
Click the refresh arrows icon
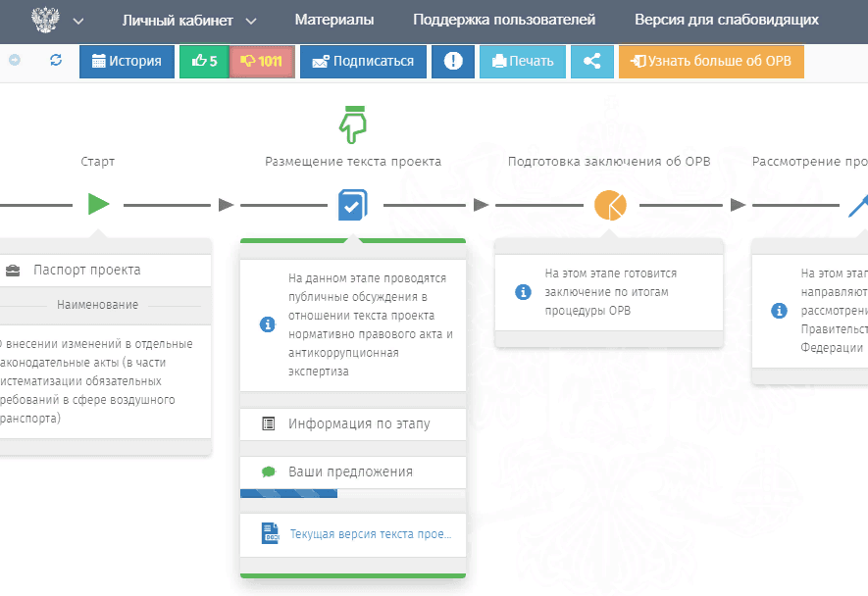coord(56,61)
